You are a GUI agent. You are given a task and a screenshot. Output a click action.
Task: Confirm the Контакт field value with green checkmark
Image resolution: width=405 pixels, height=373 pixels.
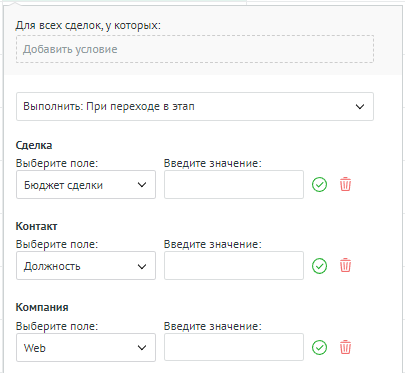click(x=319, y=266)
